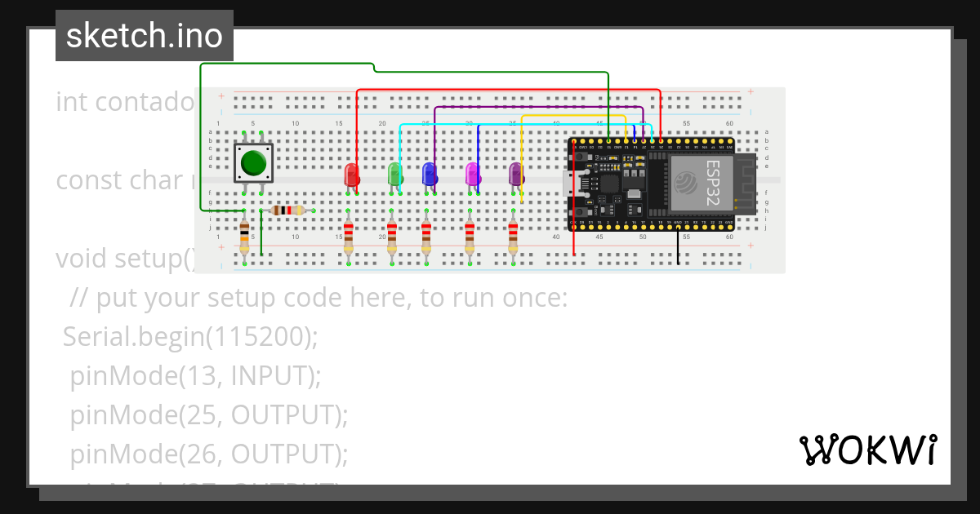
Task: Switch to the sketch.ino tab
Action: [x=144, y=34]
